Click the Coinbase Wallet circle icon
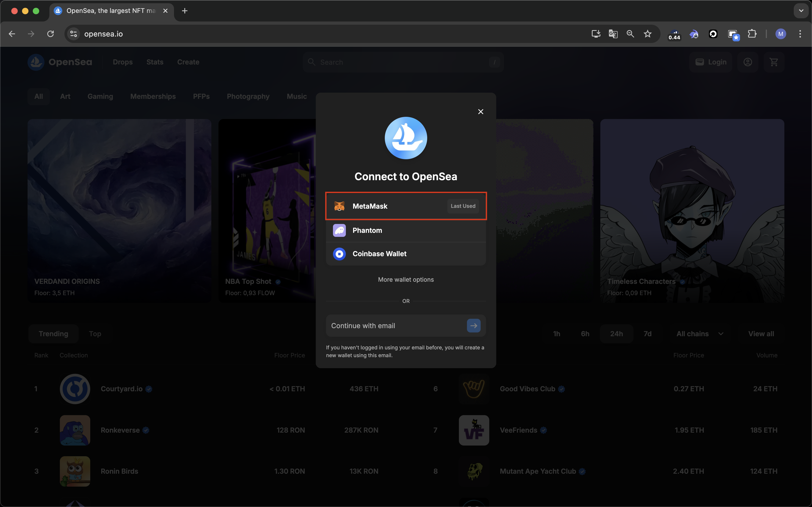This screenshot has width=812, height=507. 339,254
